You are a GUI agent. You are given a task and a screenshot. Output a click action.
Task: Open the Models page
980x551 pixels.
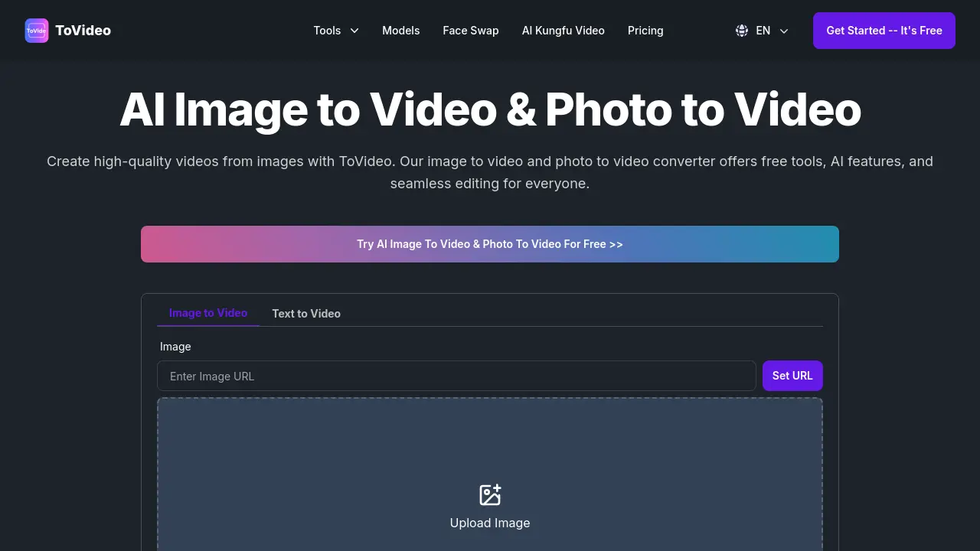tap(400, 31)
